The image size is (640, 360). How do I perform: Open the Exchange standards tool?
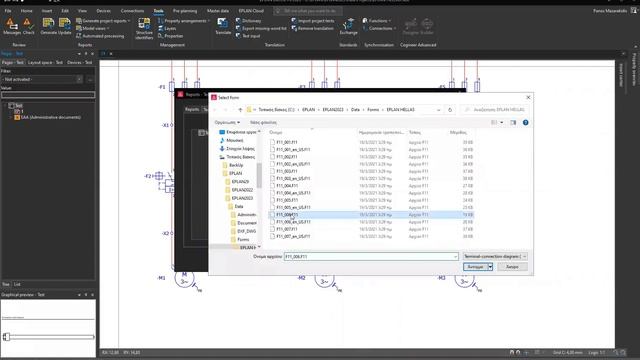point(348,26)
